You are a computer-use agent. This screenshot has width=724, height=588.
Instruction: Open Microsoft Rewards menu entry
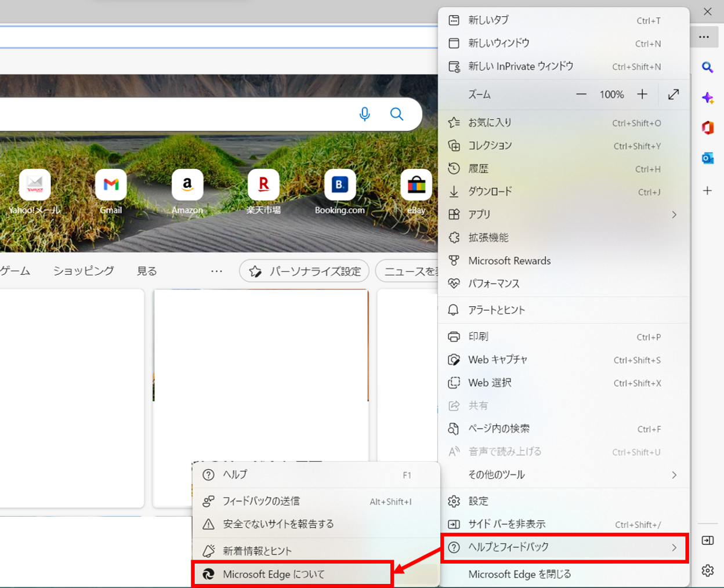[x=564, y=261]
